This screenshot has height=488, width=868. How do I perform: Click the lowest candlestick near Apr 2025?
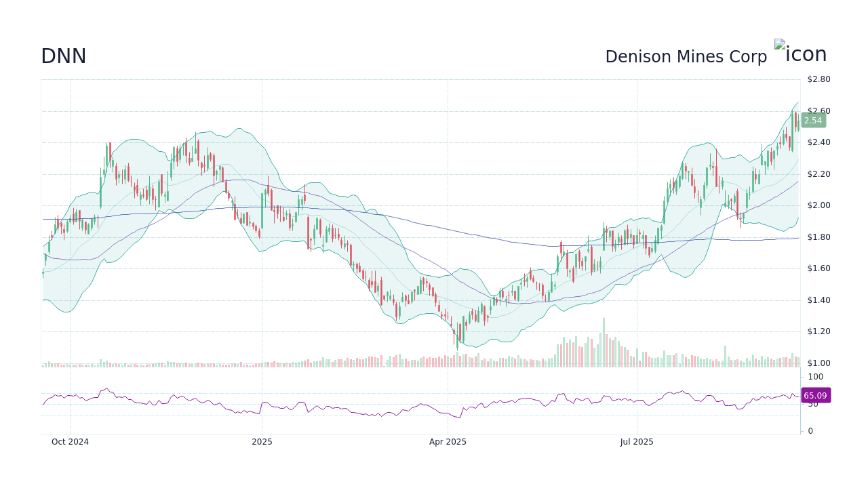pos(457,342)
